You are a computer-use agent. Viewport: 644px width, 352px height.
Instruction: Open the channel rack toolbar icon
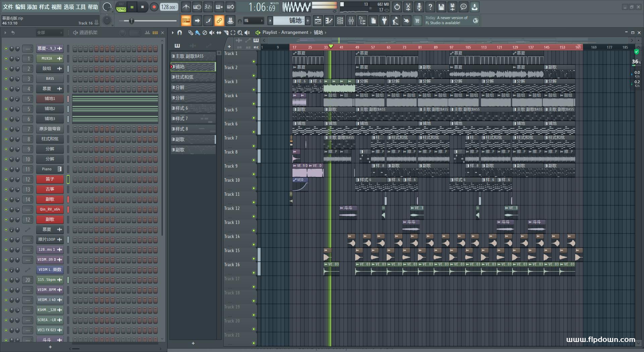[x=340, y=21]
